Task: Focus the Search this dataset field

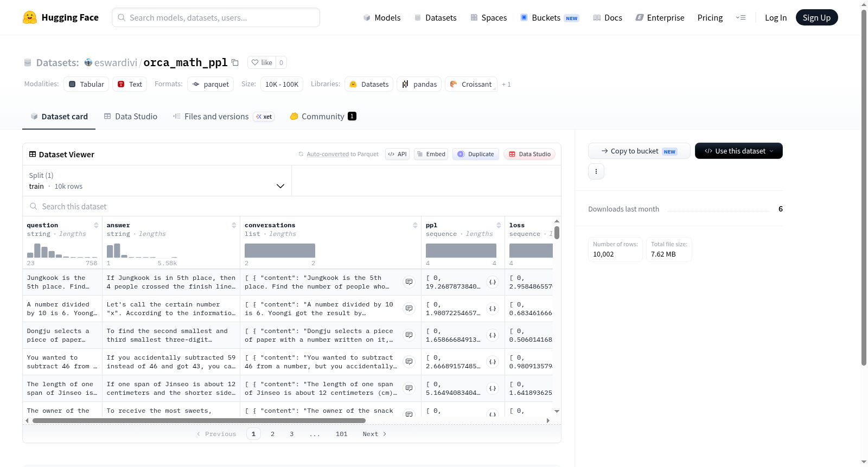Action: pyautogui.click(x=292, y=206)
